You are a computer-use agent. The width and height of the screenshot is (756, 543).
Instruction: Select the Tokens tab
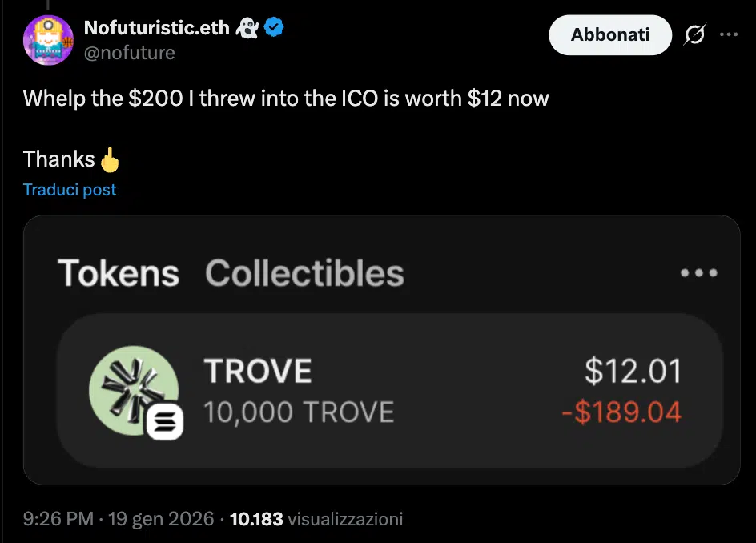pyautogui.click(x=119, y=273)
